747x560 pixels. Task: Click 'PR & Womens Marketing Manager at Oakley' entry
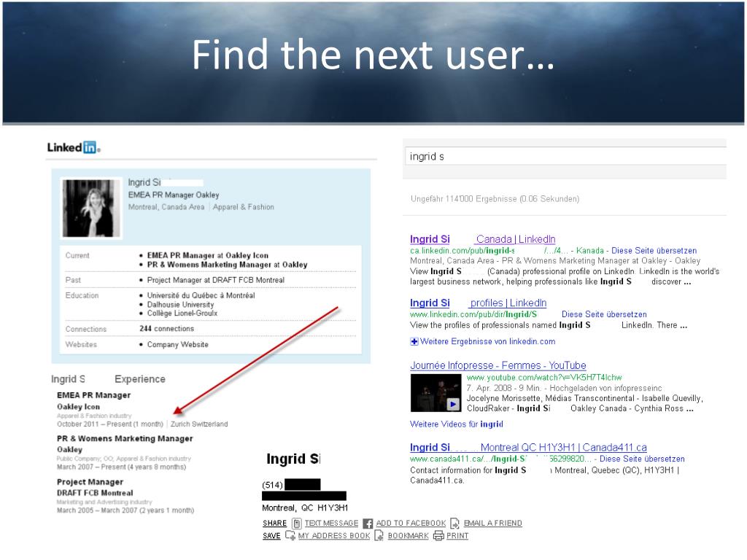tap(228, 264)
